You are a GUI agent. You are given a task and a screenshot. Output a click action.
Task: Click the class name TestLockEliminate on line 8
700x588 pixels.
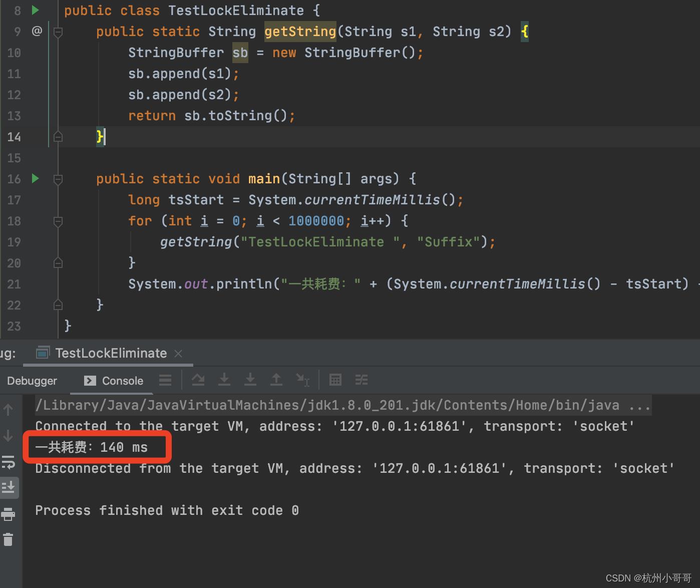coord(236,11)
